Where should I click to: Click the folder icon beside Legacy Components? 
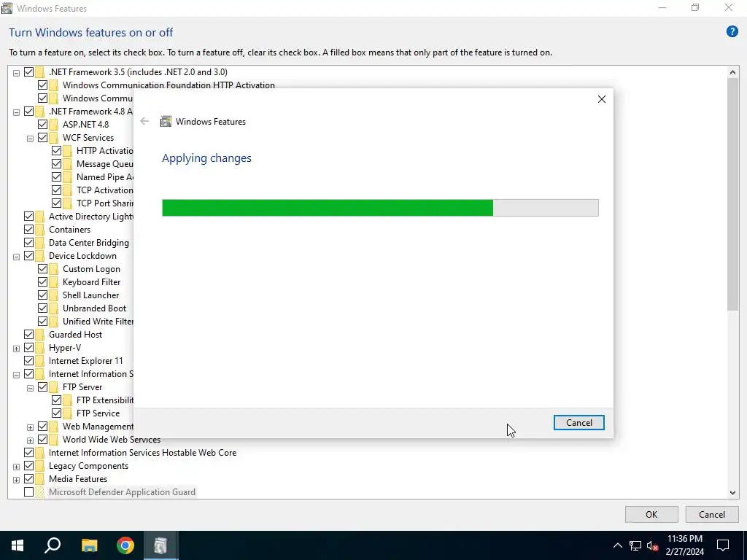pos(39,466)
